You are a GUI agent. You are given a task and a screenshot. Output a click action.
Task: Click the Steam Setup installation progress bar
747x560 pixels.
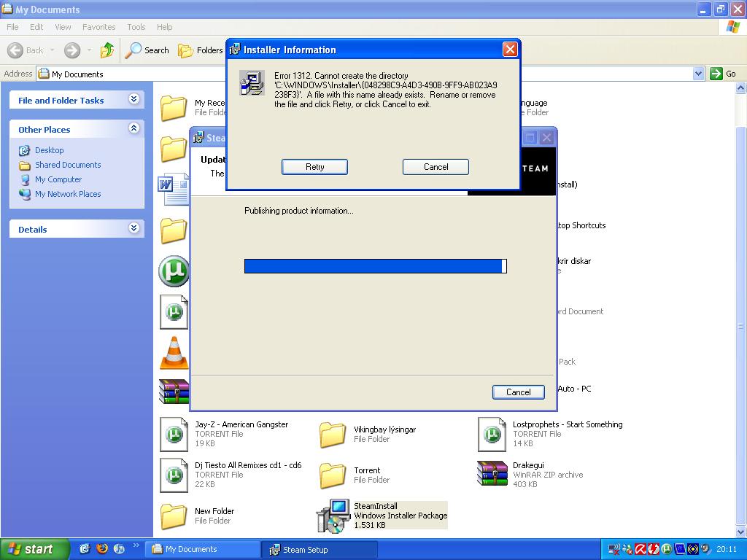(x=376, y=266)
